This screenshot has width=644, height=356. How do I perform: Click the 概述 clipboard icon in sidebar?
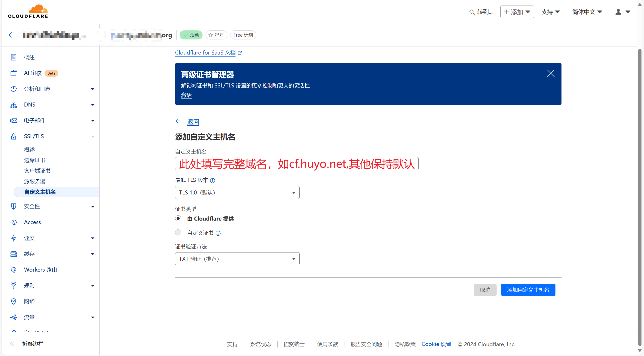[x=14, y=57]
